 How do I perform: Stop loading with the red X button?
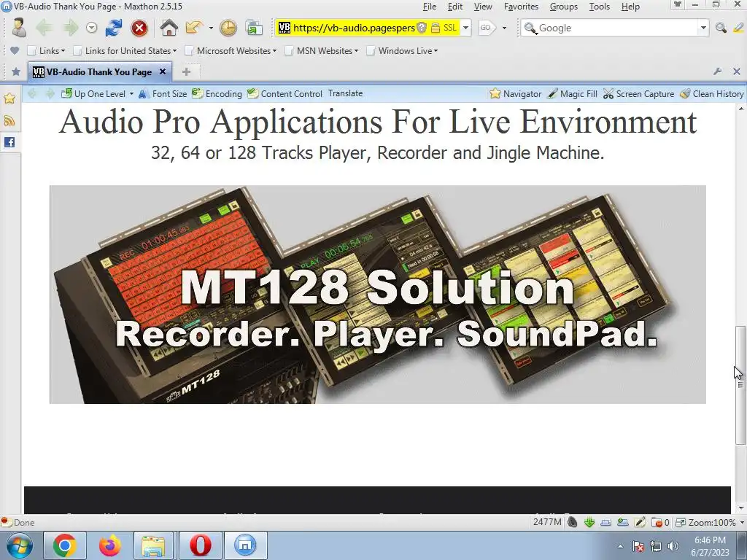[x=139, y=28]
